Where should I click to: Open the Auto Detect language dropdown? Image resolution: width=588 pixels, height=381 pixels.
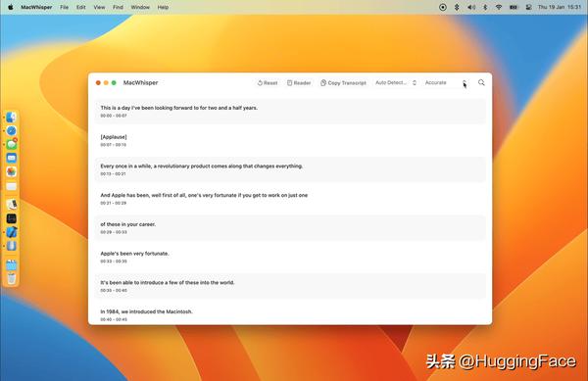pos(396,83)
